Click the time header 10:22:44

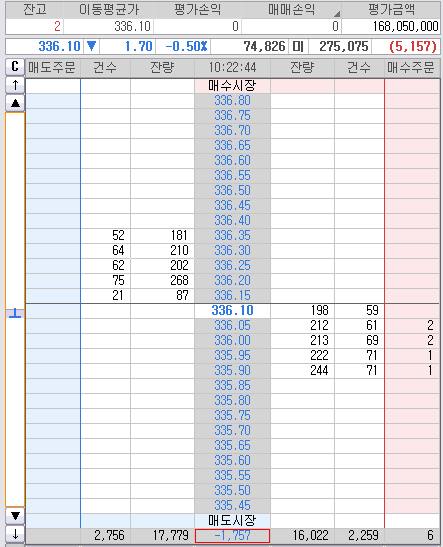click(232, 68)
